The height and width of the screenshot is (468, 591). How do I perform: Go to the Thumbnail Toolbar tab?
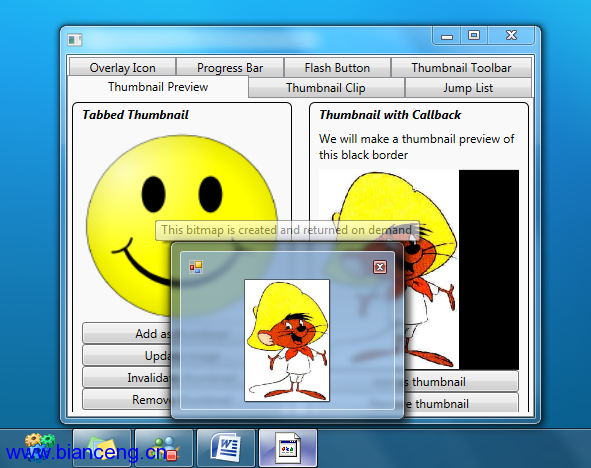pyautogui.click(x=461, y=67)
